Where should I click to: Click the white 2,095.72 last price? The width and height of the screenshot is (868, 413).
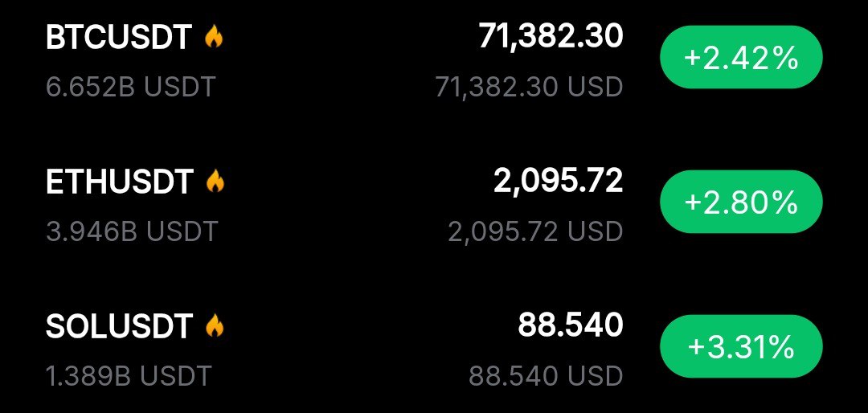(558, 181)
